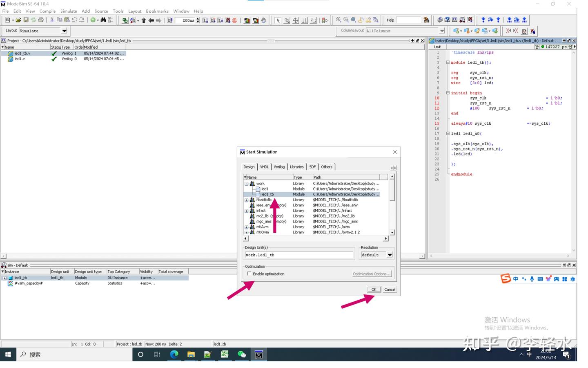Click the Print icon in the main toolbar
588x368 pixels.
point(41,20)
